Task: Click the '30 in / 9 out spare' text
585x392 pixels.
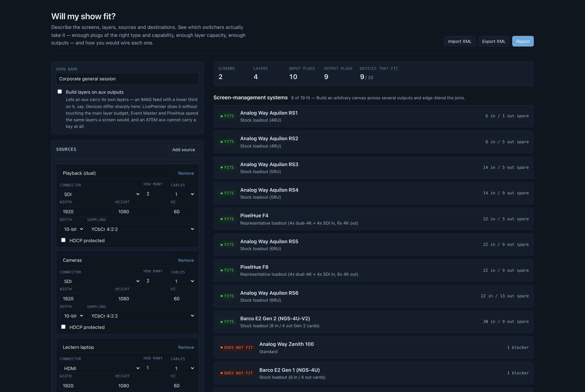Action: coord(506,321)
